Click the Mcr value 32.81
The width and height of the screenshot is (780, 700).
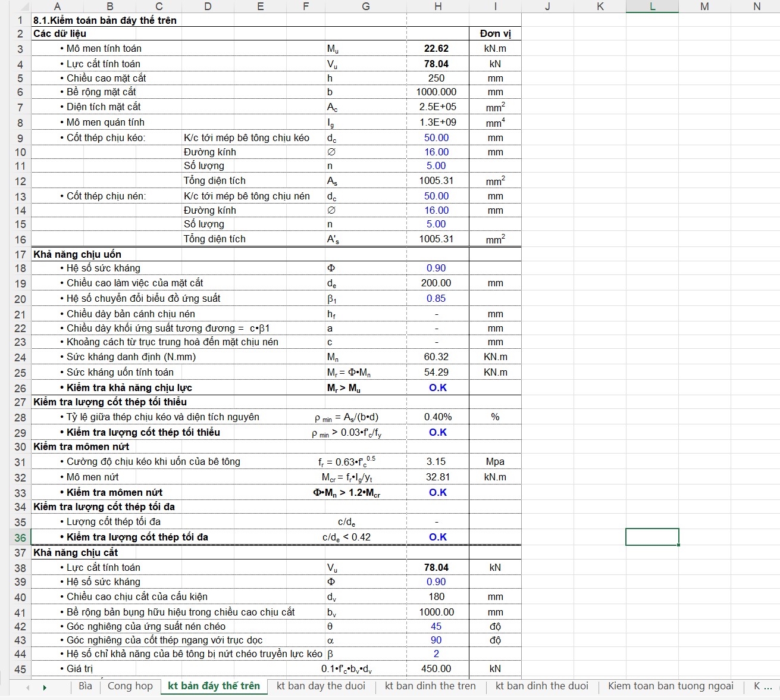[438, 477]
